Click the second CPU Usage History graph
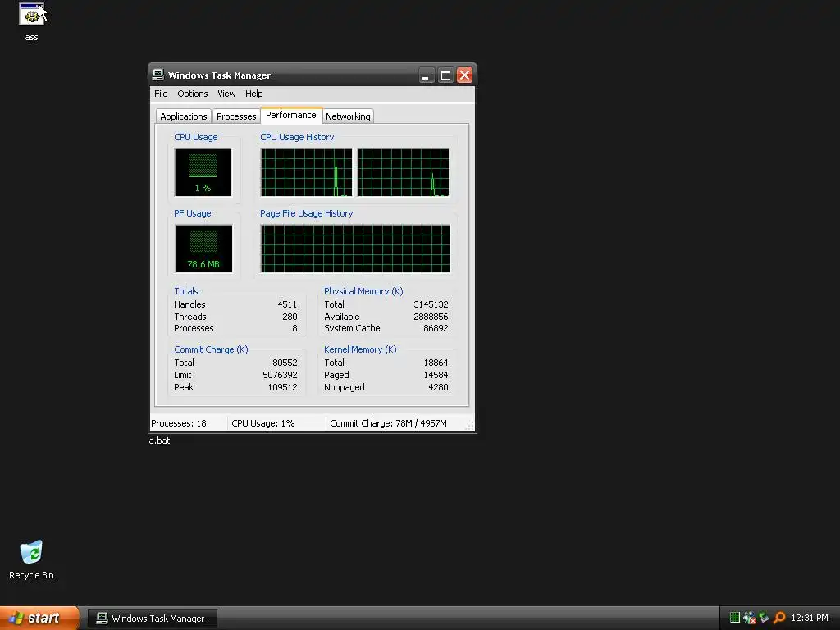Image resolution: width=840 pixels, height=630 pixels. click(x=404, y=172)
